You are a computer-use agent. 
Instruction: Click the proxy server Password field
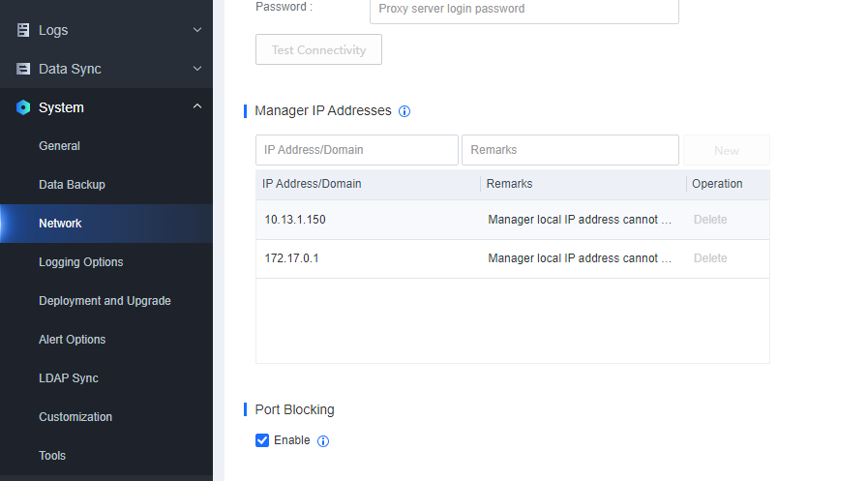click(524, 10)
